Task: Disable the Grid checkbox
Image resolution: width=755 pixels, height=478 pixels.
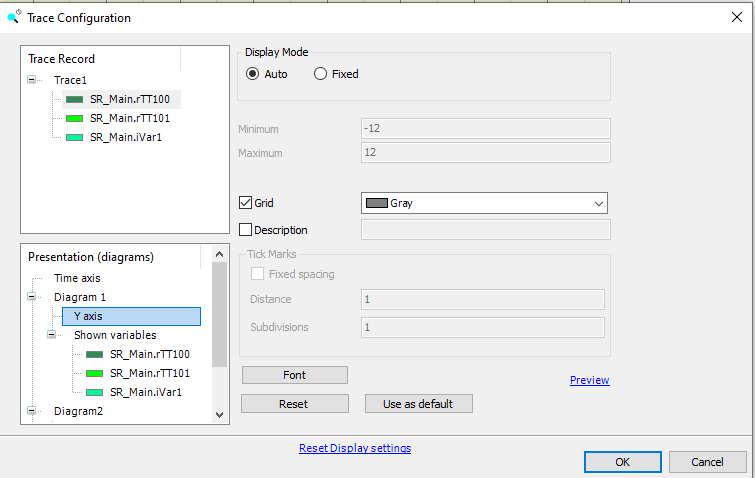Action: [x=247, y=203]
